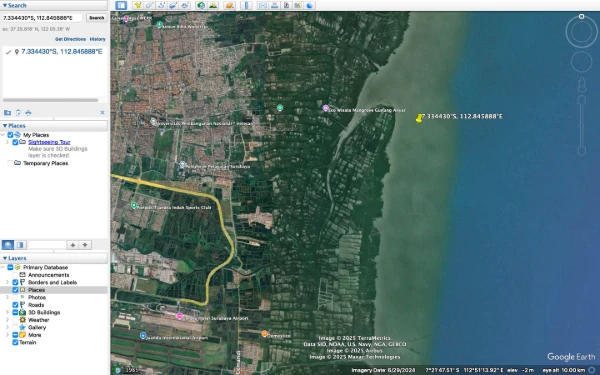Screen dimensions: 600x375
Task: Click the move joystick ring control
Action: click(x=581, y=62)
